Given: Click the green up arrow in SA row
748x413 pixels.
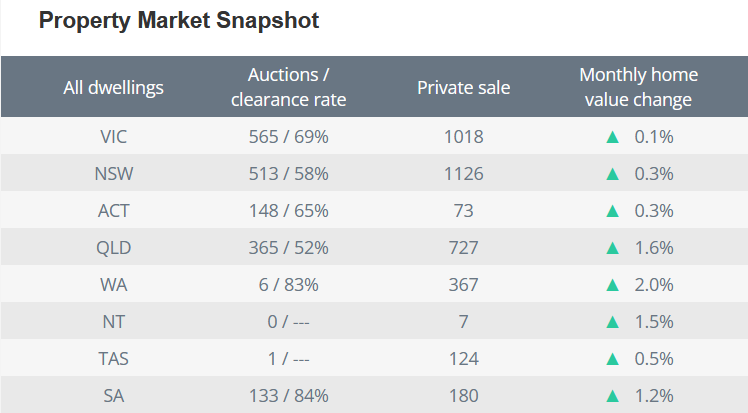Looking at the screenshot, I should click(x=613, y=396).
